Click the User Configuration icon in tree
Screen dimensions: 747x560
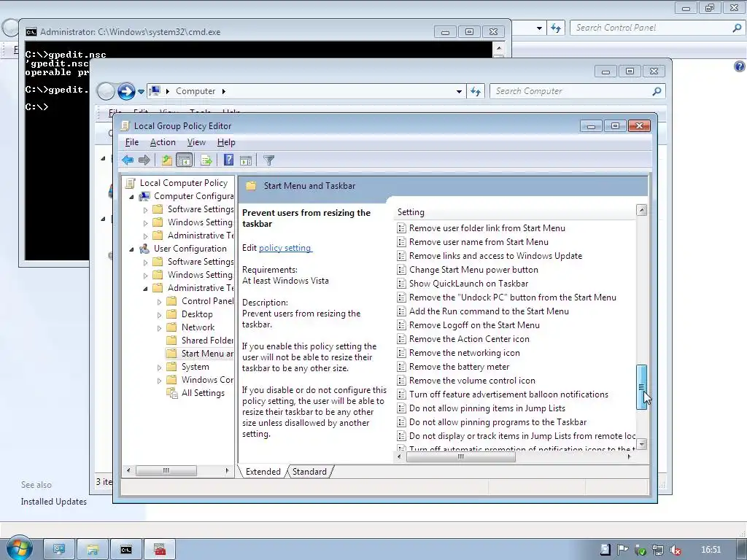point(144,249)
